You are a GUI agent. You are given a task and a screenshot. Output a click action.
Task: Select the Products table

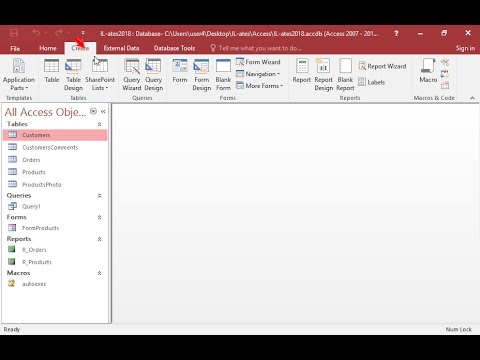tap(55, 172)
